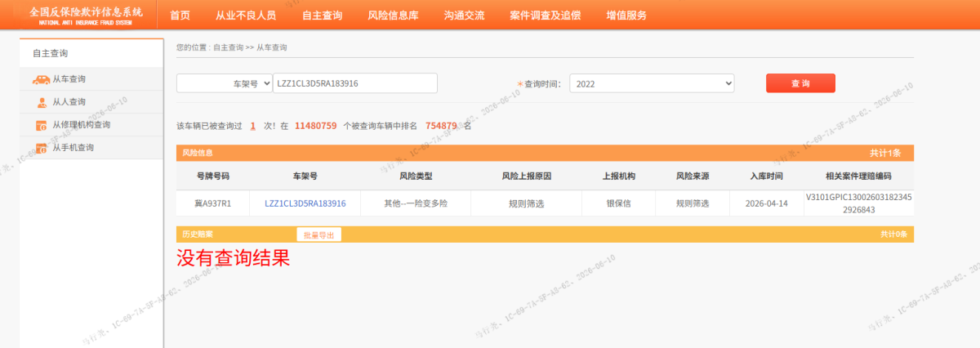The width and height of the screenshot is (980, 348).
Task: Click the 没有查询结果 message
Action: point(234,258)
